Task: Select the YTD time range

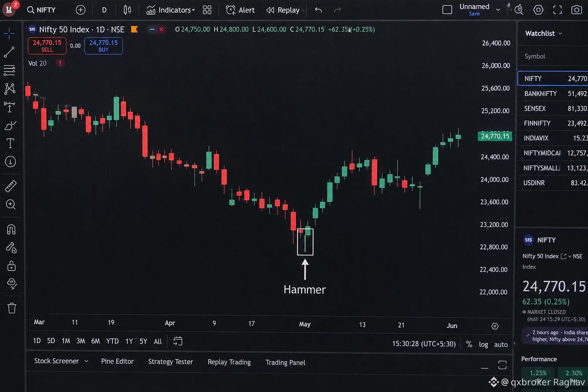Action: click(x=112, y=341)
